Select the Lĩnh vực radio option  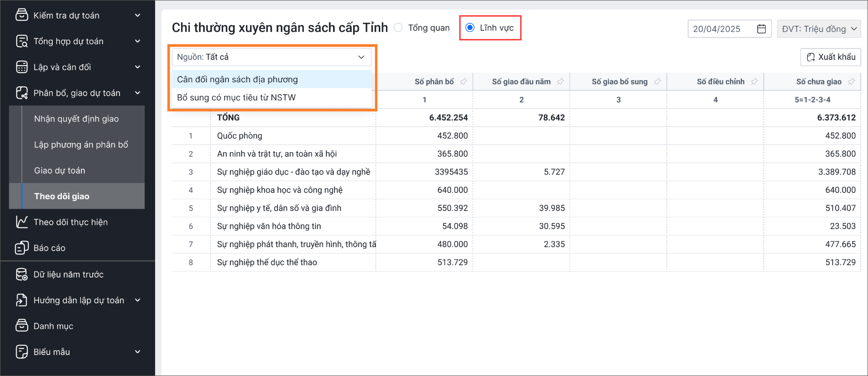click(470, 28)
